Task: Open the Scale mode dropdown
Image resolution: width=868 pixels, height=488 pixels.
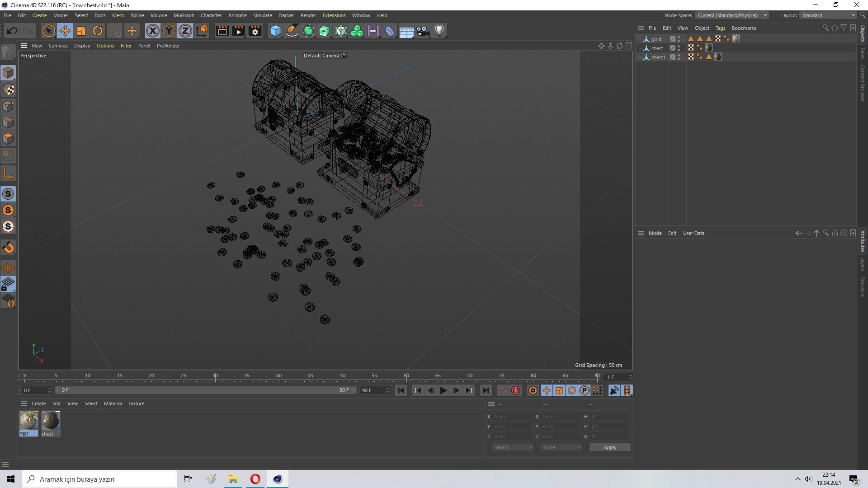Action: pyautogui.click(x=561, y=447)
